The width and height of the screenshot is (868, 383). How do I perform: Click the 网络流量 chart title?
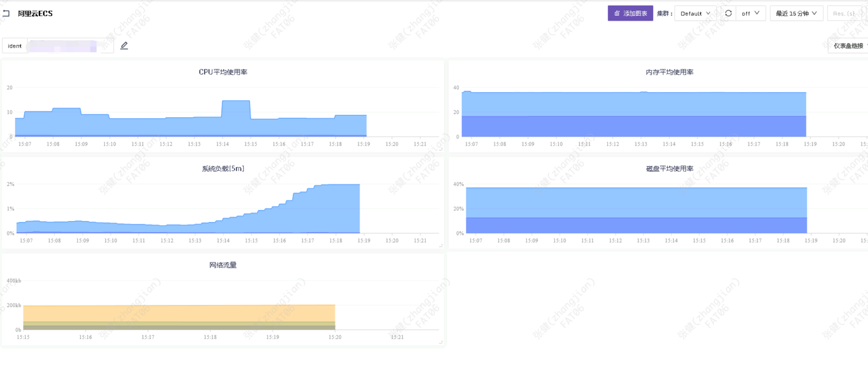click(223, 265)
